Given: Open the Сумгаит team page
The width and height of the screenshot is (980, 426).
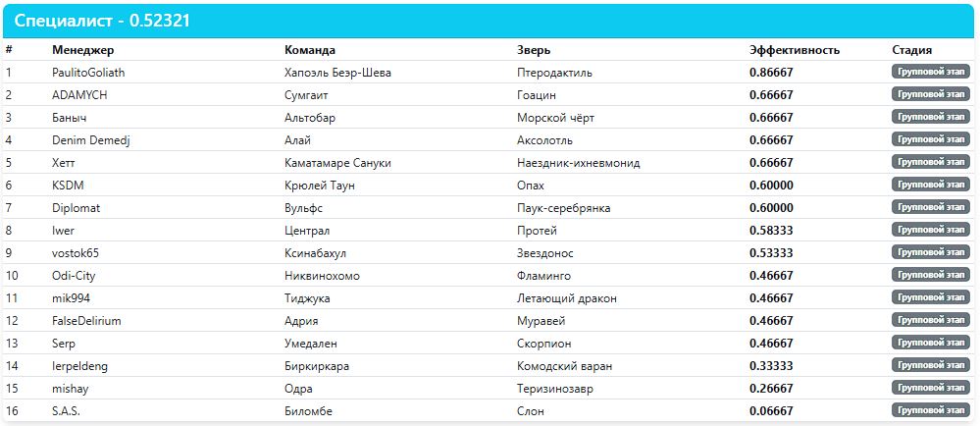Looking at the screenshot, I should tap(305, 95).
